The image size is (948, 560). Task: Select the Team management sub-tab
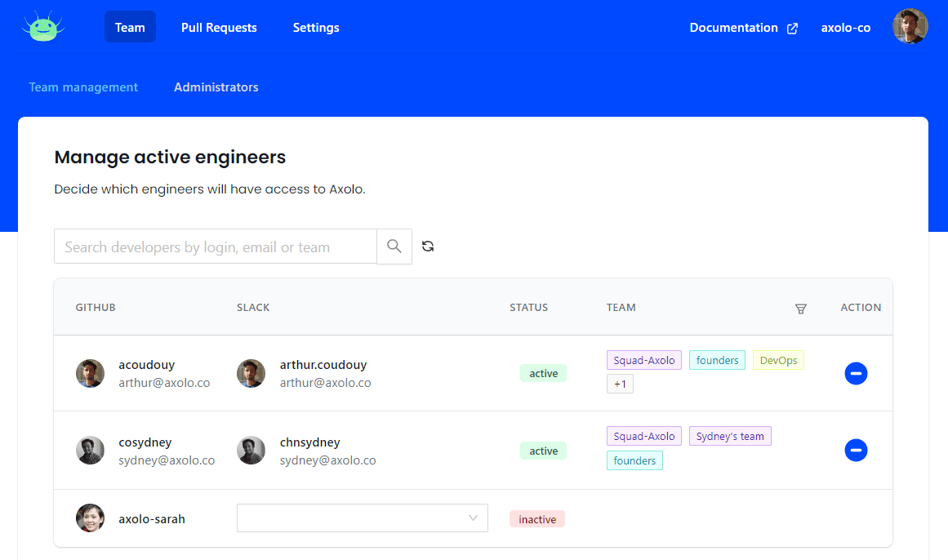[x=83, y=87]
